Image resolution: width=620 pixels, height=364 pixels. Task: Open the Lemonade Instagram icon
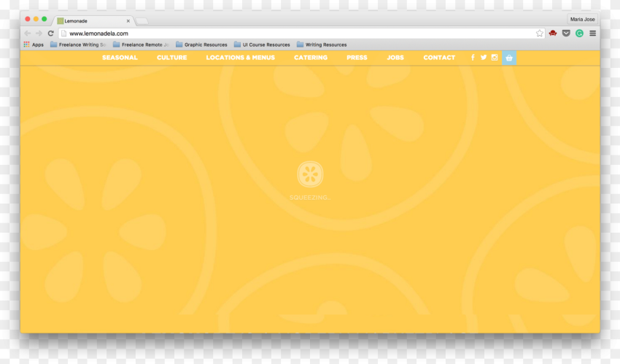pos(495,58)
